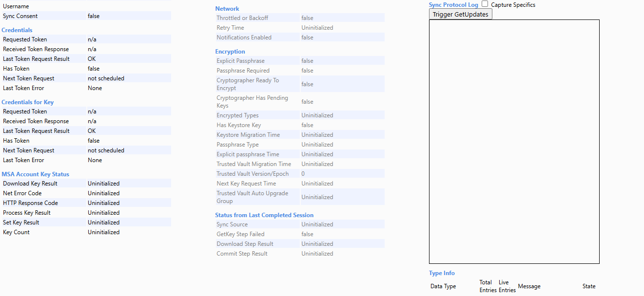Select the Status from Last Completed Session heading

pos(264,215)
